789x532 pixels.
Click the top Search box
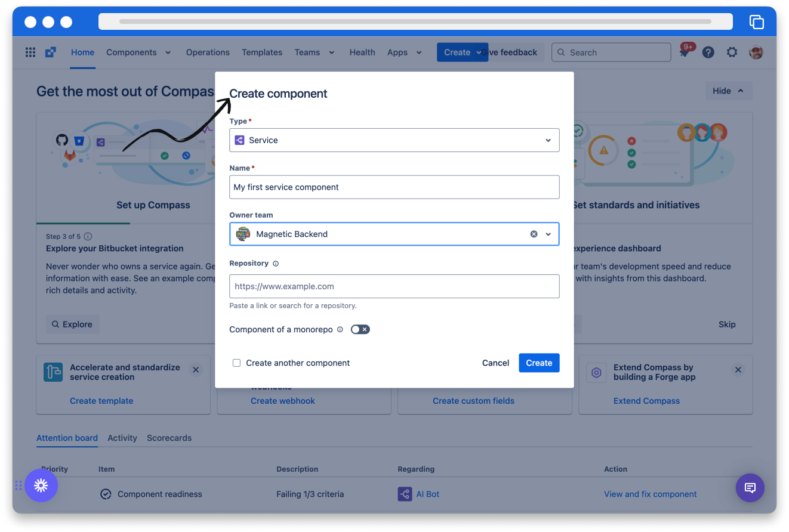point(611,52)
